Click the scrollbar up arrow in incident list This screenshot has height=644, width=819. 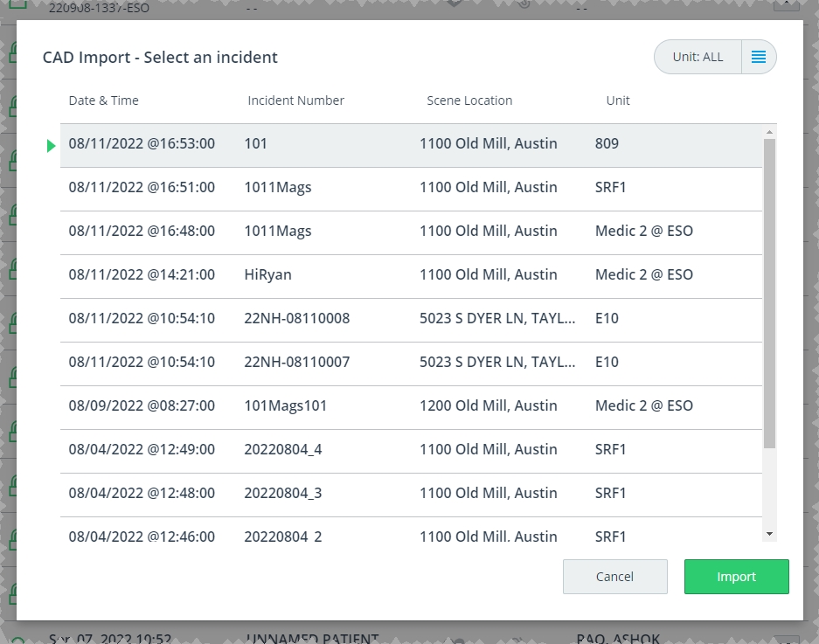tap(769, 132)
